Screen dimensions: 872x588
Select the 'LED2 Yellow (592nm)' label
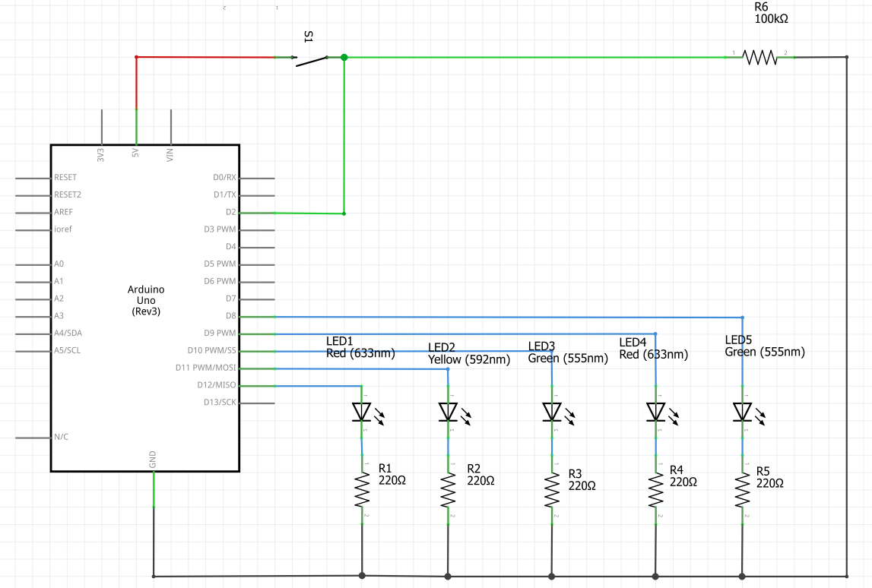point(469,353)
